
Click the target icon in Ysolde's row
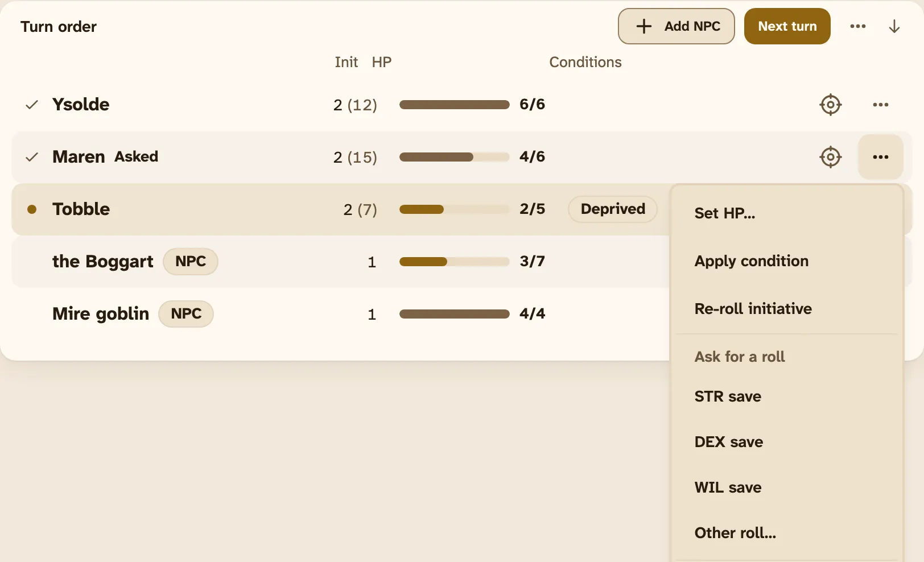coord(831,105)
